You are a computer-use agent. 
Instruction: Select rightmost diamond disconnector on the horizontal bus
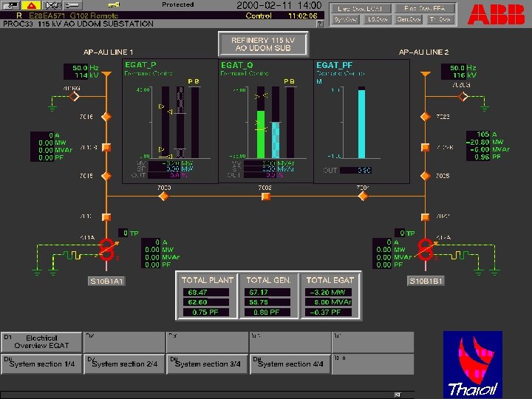pos(363,196)
